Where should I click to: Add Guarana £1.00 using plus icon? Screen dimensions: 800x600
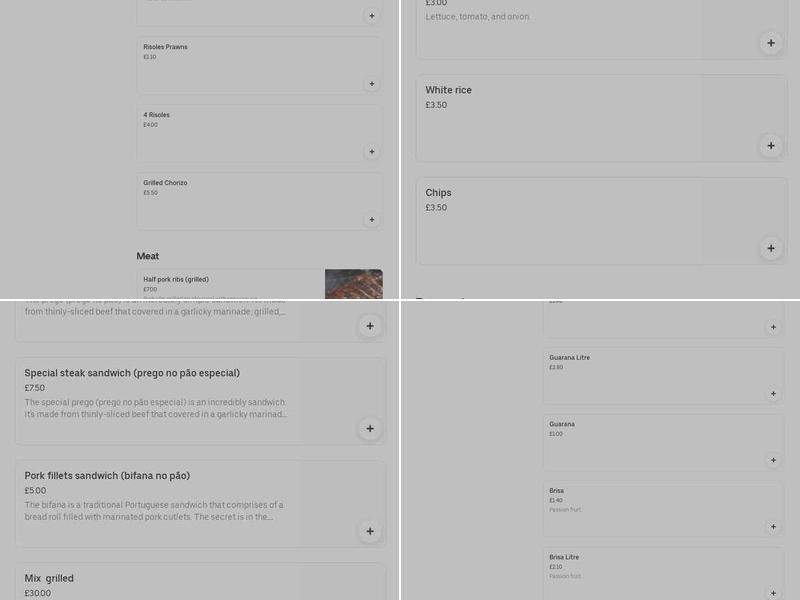tap(773, 460)
